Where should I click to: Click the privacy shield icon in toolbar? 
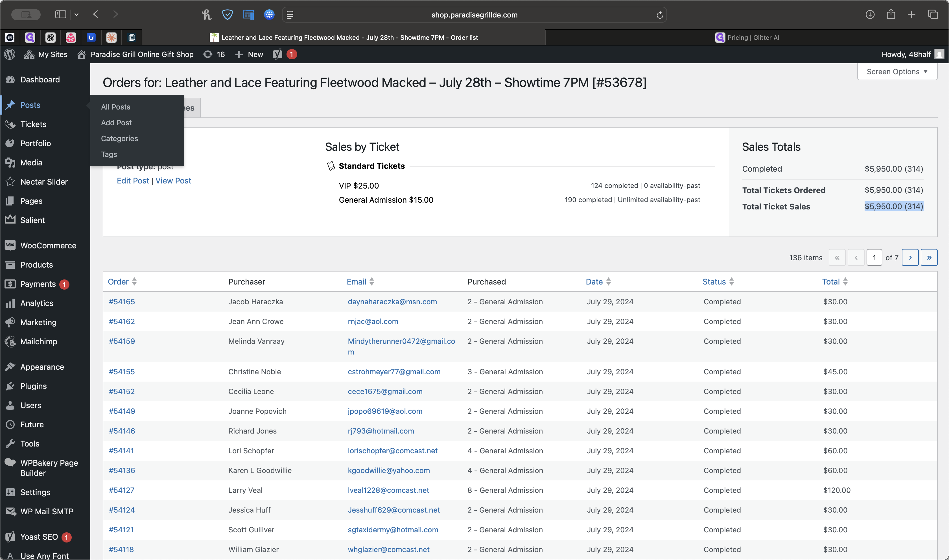click(227, 15)
